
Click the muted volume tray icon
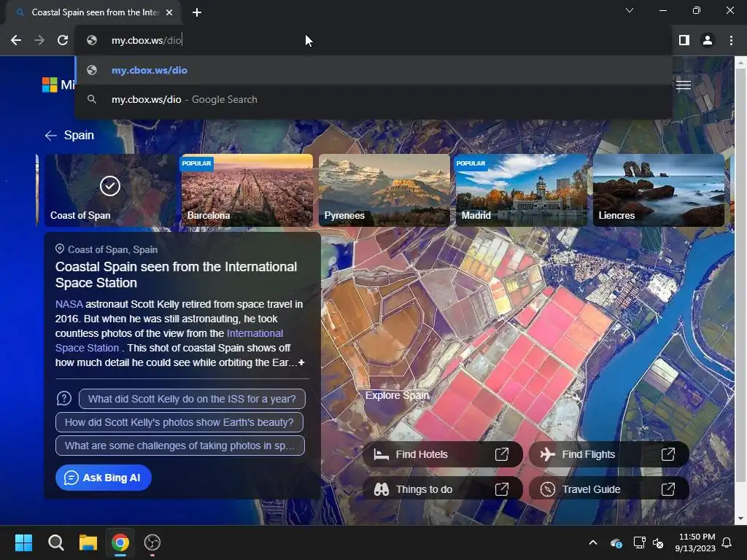pyautogui.click(x=658, y=542)
